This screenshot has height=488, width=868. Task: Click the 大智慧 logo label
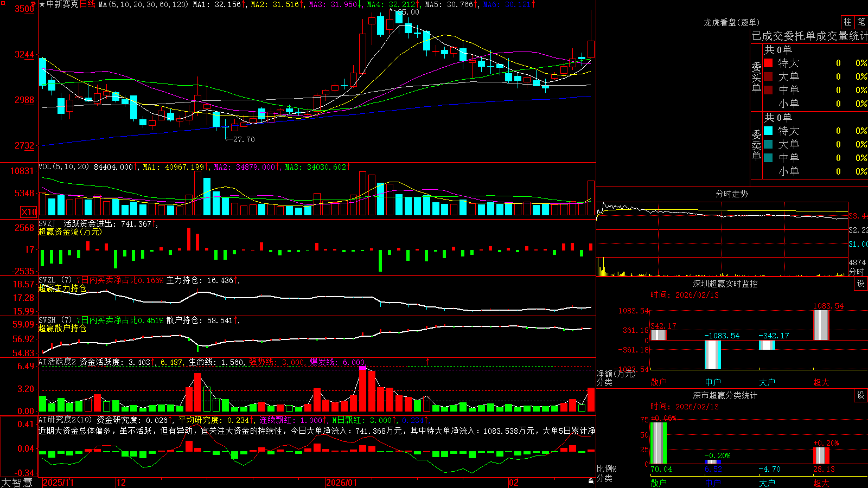tap(17, 482)
